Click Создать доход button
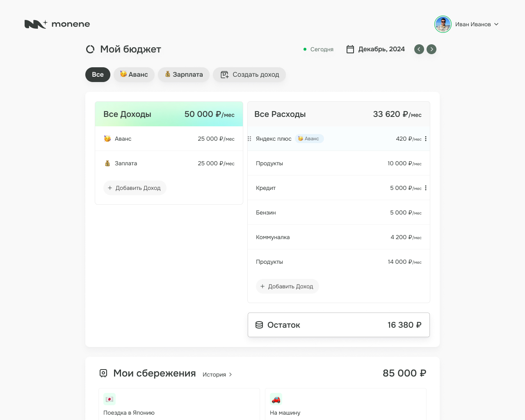The width and height of the screenshot is (525, 420). point(249,75)
